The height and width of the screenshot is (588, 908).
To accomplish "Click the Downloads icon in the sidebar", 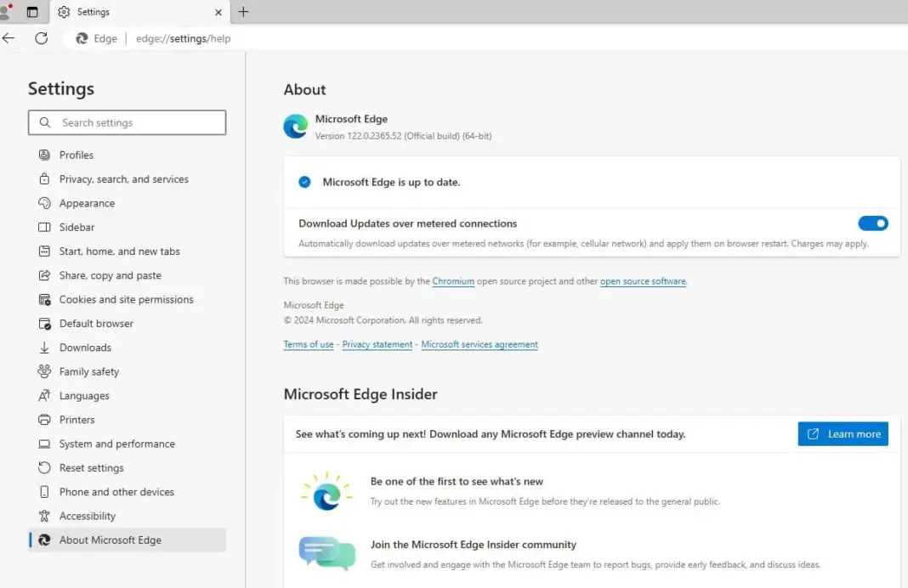I will 44,348.
